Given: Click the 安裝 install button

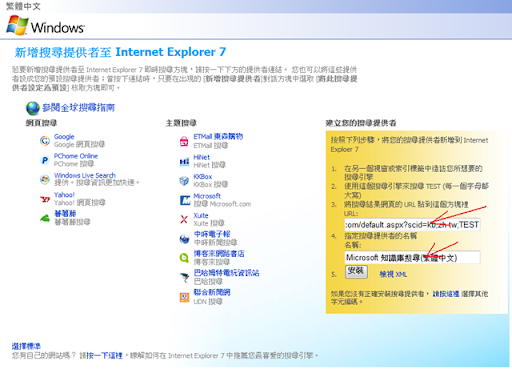Looking at the screenshot, I should pyautogui.click(x=356, y=271).
